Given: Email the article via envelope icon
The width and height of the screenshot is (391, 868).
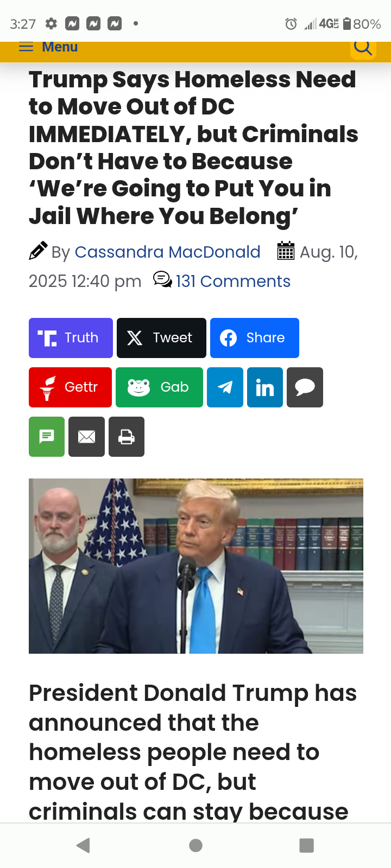Looking at the screenshot, I should (x=86, y=437).
